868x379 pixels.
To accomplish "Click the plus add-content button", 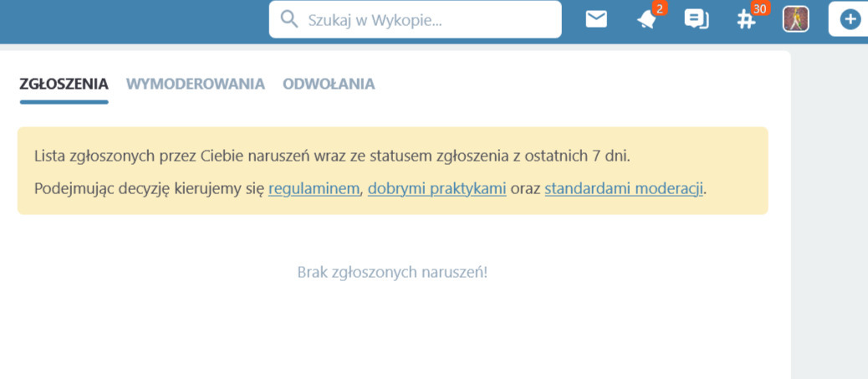I will (x=849, y=19).
